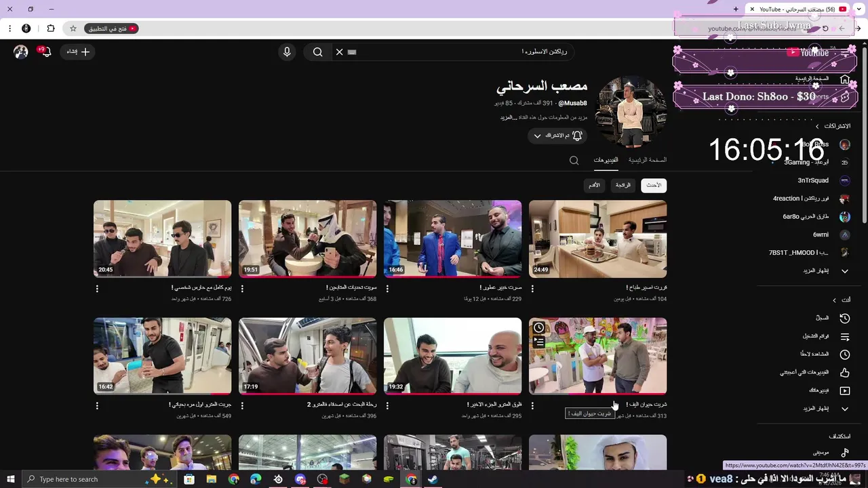Switch to the channel Home tab
Viewport: 868px width, 488px height.
[647, 160]
